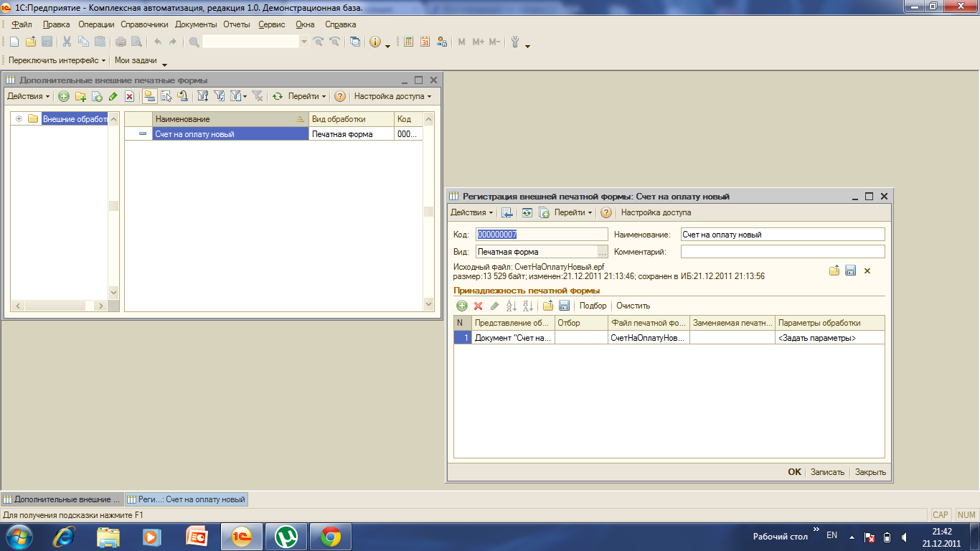Open the main toolbar search field dropdown arrow

[304, 42]
